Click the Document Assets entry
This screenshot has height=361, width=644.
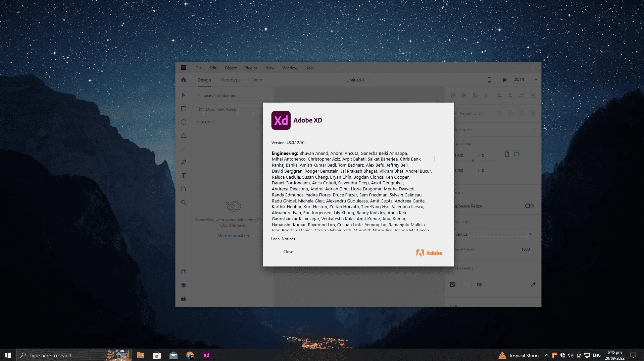(227, 109)
